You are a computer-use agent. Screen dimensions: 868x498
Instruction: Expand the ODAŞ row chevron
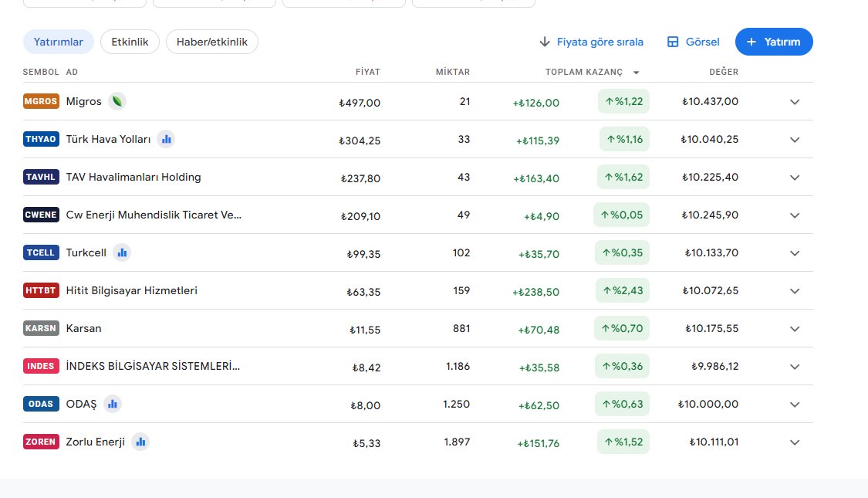[x=795, y=405]
